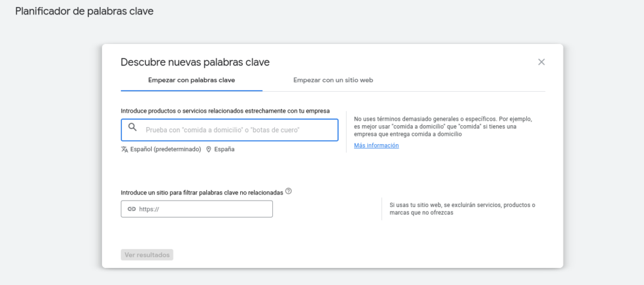Click the Introduce un sitio para filtrar label
Screen dimensions: 644x285
coord(201,192)
